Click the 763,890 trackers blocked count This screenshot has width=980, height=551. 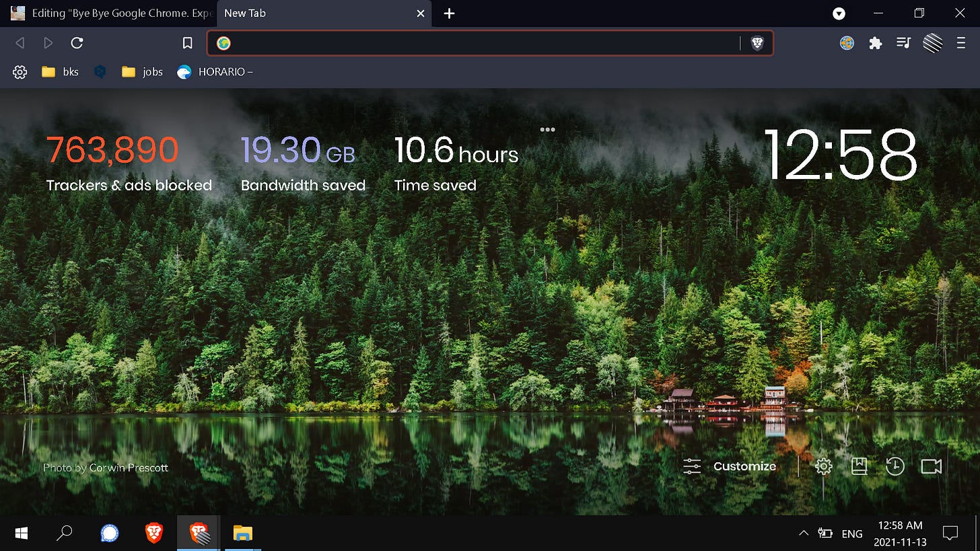tap(112, 149)
